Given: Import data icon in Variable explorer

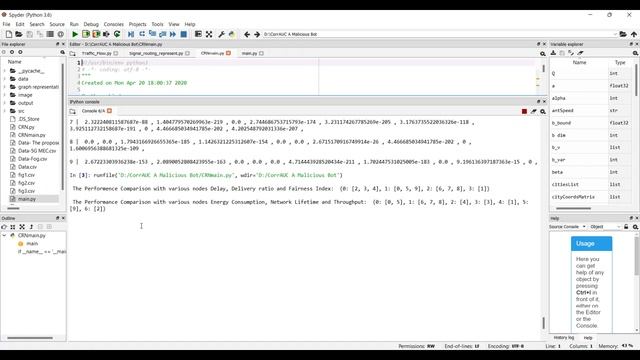Looking at the screenshot, I should click(553, 53).
